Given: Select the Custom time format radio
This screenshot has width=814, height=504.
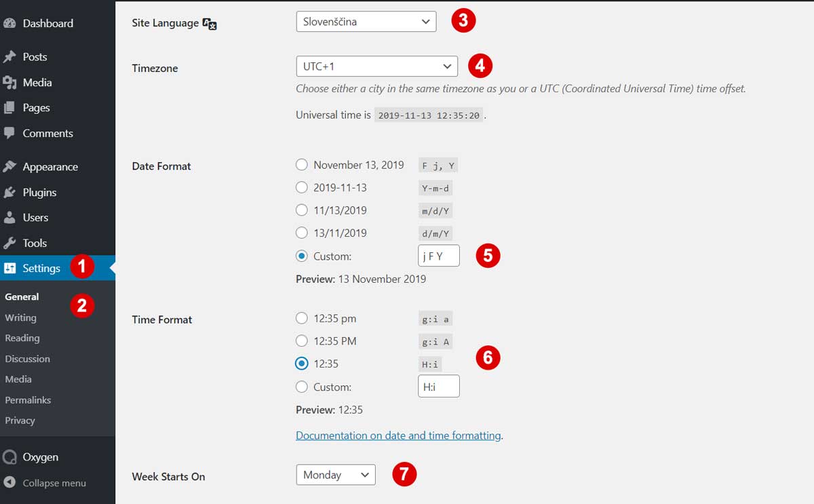Looking at the screenshot, I should tap(302, 387).
